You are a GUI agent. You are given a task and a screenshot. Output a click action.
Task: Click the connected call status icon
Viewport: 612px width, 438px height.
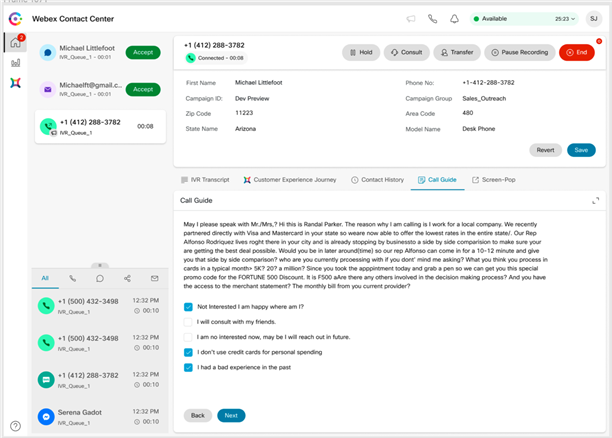[190, 58]
